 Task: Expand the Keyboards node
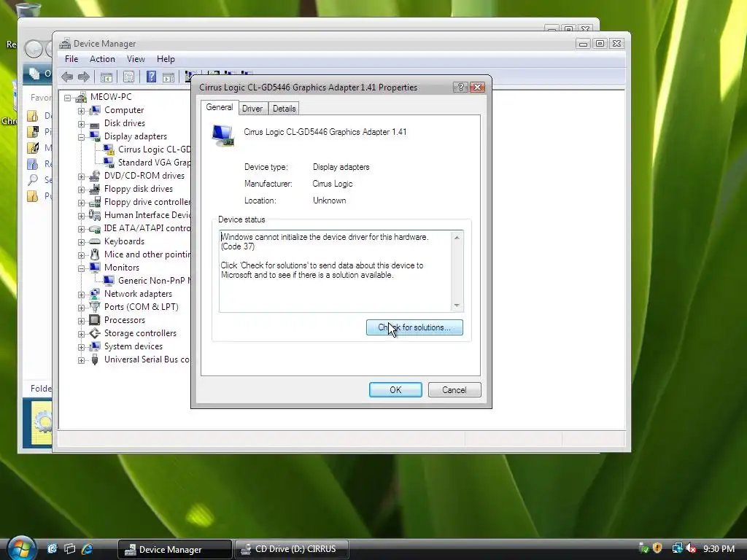pos(81,242)
